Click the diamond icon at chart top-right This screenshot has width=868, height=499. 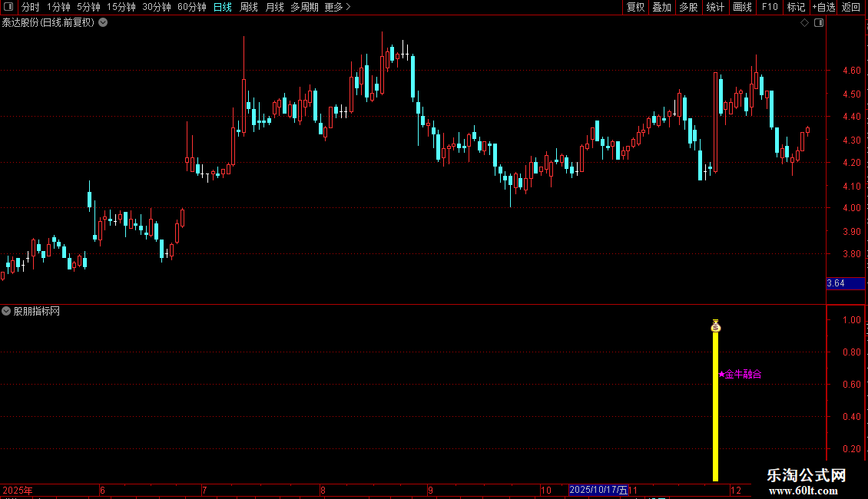pyautogui.click(x=805, y=23)
